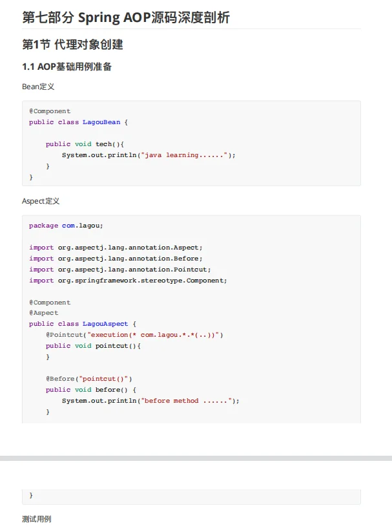Click the Aspect定义 label
Image resolution: width=392 pixels, height=532 pixels.
tap(41, 201)
